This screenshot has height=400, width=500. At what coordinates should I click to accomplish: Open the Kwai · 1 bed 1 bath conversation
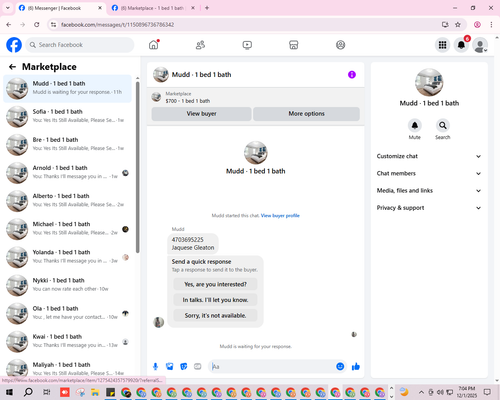67,341
